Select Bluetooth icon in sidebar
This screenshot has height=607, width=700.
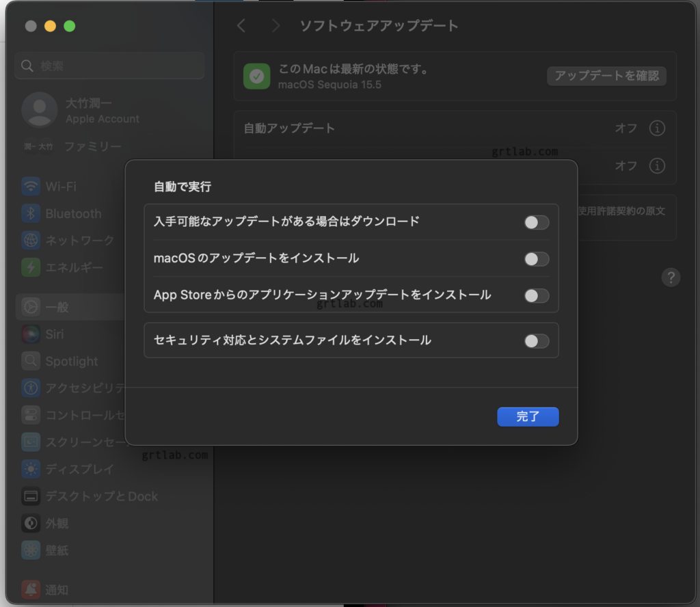point(31,213)
